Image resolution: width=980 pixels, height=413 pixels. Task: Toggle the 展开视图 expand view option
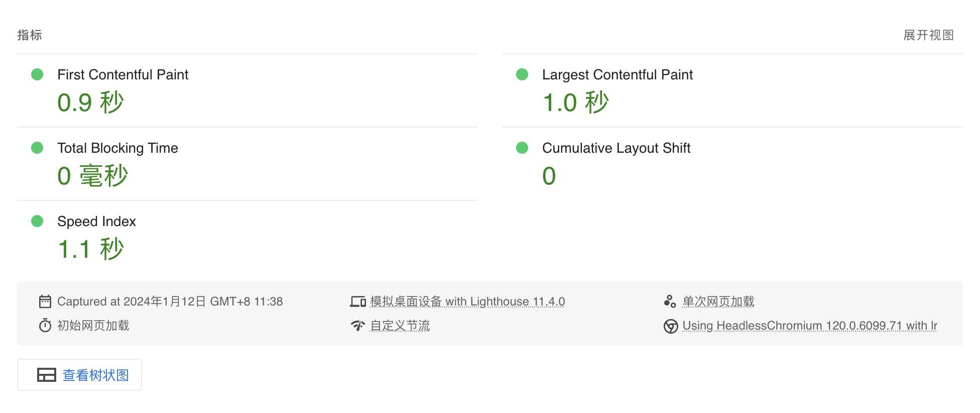point(928,35)
